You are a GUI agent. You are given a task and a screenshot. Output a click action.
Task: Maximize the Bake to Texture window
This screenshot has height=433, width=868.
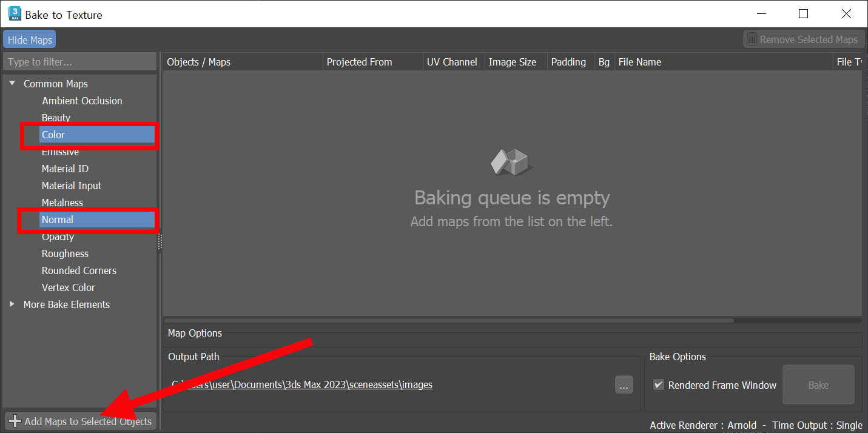coord(803,13)
